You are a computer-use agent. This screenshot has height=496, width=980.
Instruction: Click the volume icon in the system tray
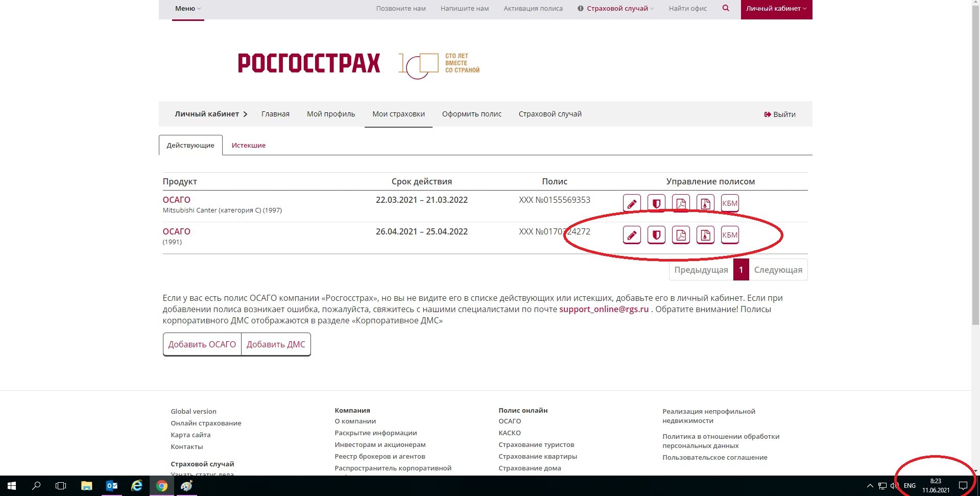[x=894, y=486]
